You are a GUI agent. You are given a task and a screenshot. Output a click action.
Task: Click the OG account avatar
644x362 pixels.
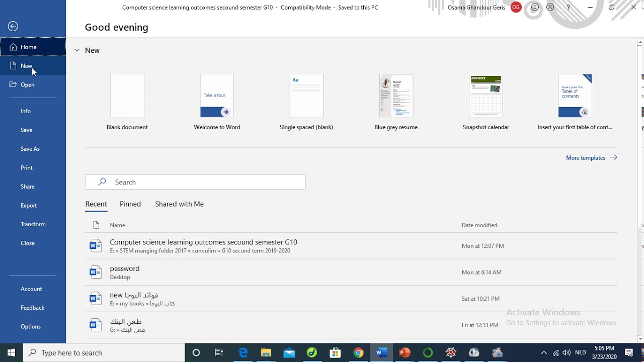[x=516, y=8]
